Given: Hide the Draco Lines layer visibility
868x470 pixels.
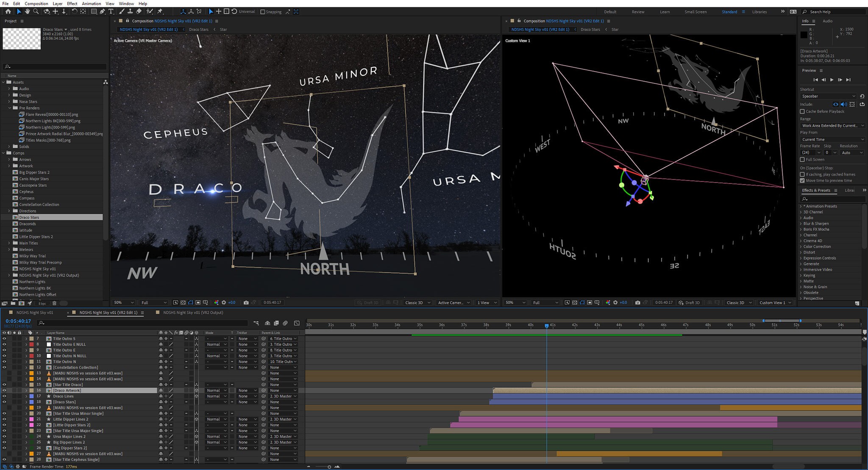Looking at the screenshot, I should click(x=4, y=396).
